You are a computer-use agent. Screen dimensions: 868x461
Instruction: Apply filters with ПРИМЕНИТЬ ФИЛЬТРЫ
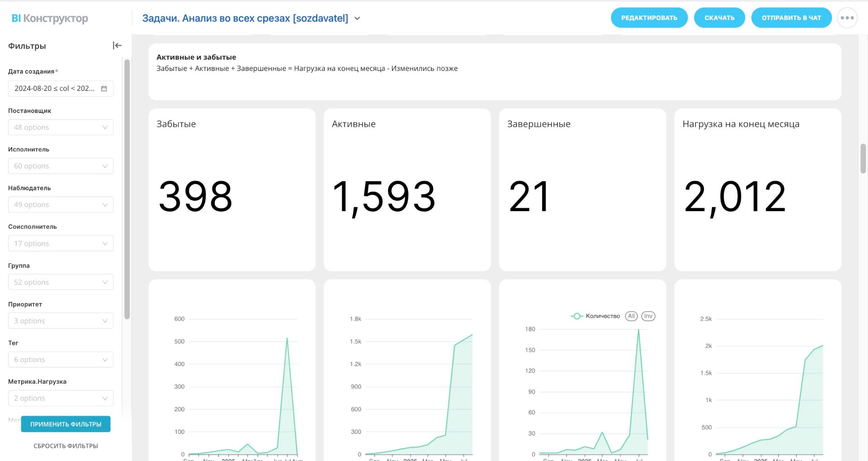pos(66,424)
